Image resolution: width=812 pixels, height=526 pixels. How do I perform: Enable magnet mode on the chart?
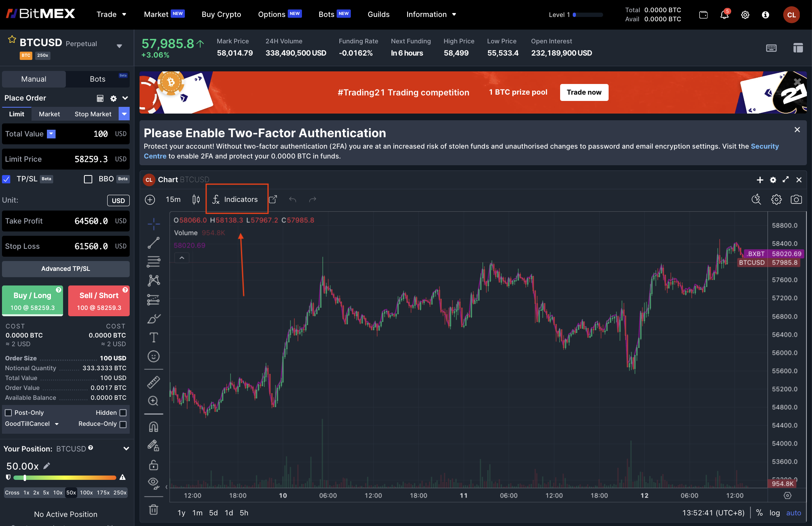[x=153, y=426]
